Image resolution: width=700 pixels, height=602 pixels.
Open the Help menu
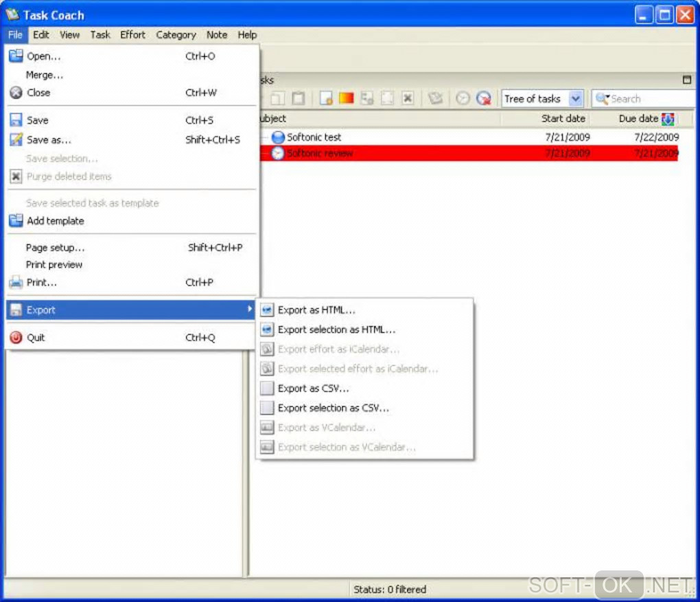[247, 35]
